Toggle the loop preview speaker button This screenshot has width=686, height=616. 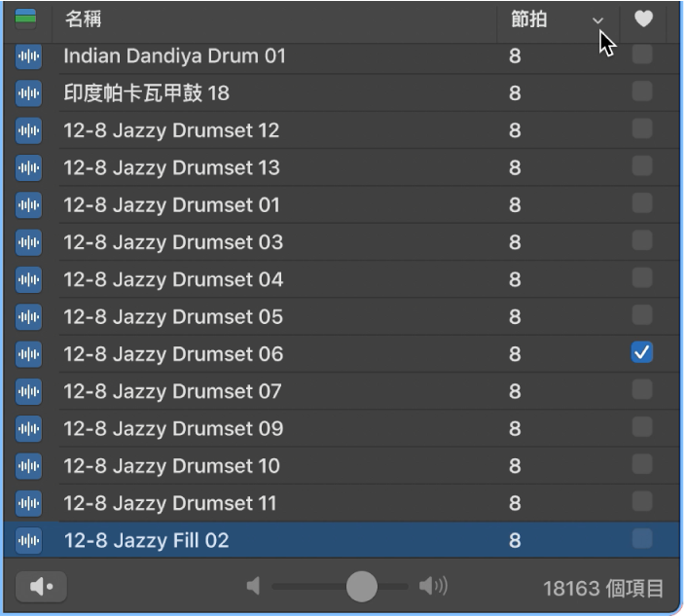coord(41,587)
